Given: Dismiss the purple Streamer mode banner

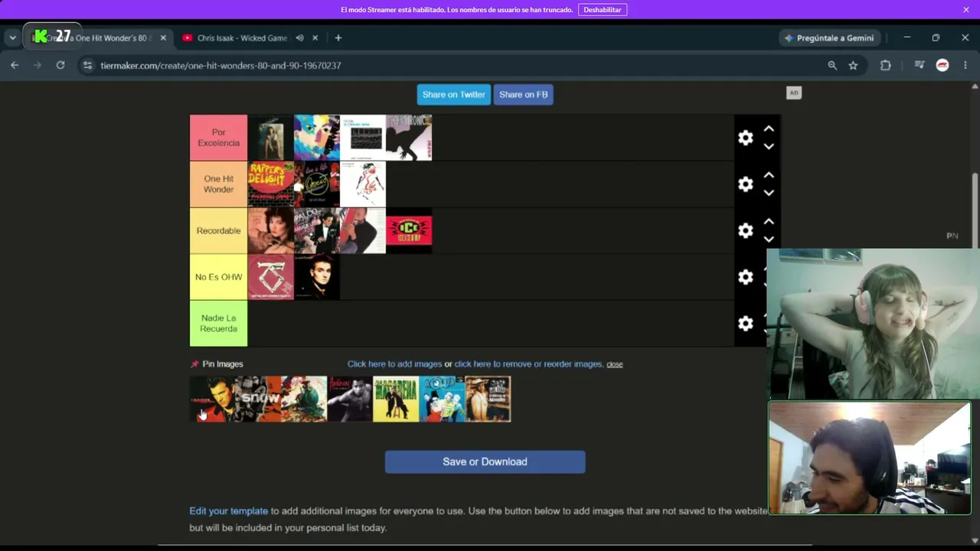Looking at the screenshot, I should [x=966, y=9].
